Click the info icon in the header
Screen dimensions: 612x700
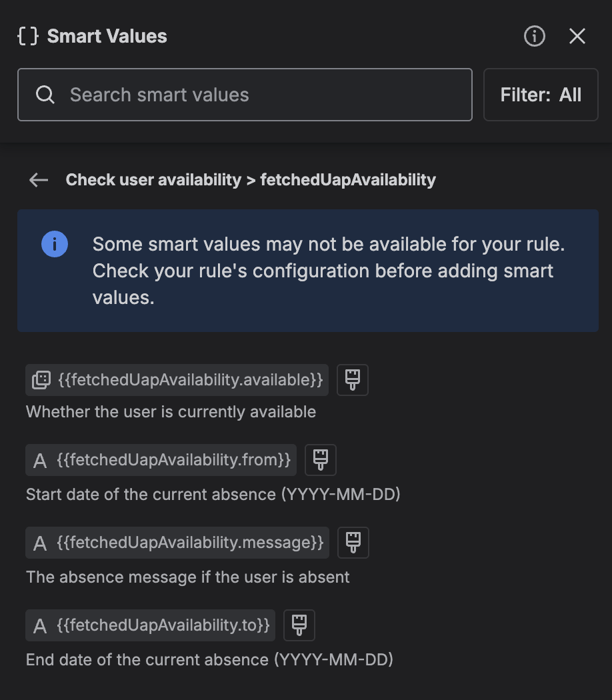coord(533,37)
